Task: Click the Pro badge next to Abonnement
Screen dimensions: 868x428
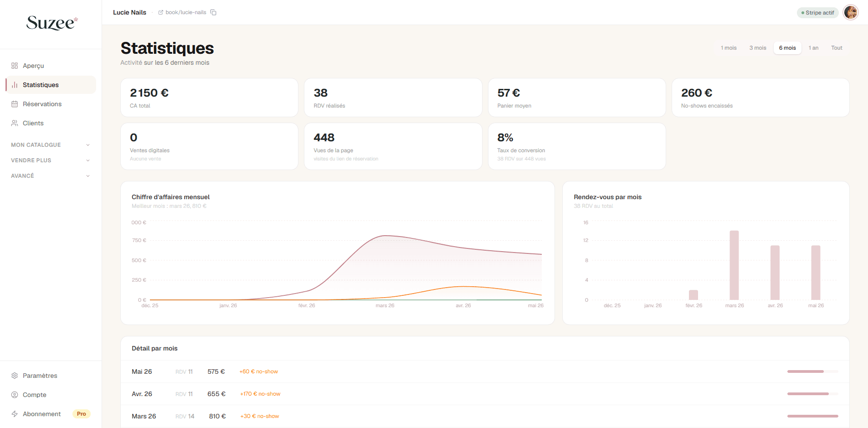Action: [x=82, y=414]
